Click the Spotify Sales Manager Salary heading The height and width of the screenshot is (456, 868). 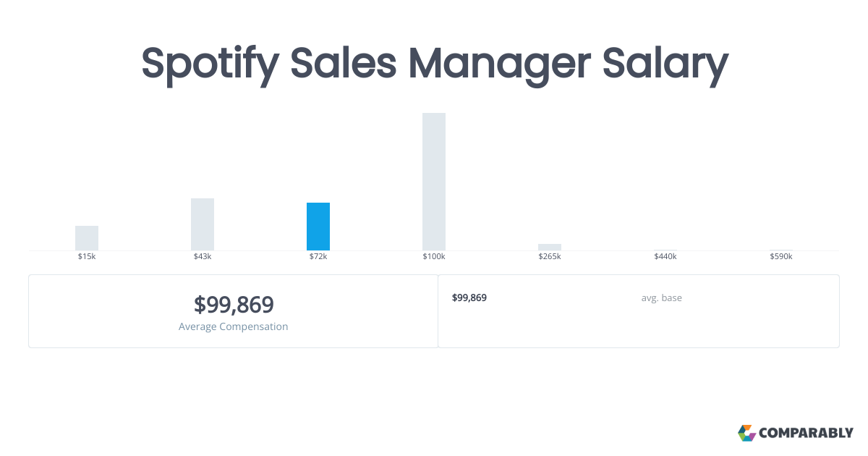[434, 64]
